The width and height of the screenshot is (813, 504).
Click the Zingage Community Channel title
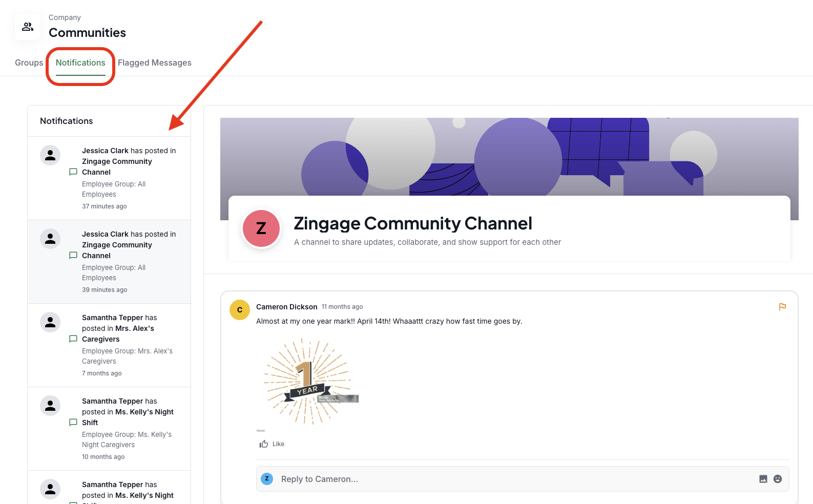(413, 223)
